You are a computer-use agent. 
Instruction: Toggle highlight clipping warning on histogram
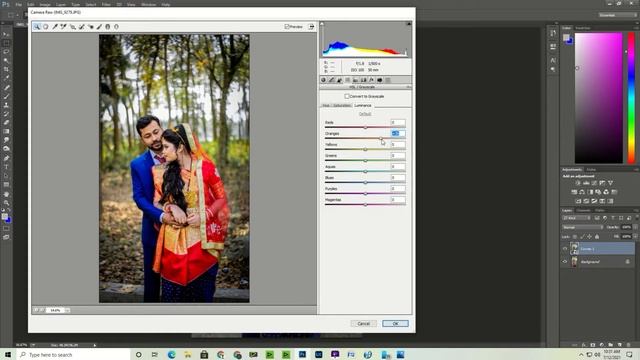409,24
